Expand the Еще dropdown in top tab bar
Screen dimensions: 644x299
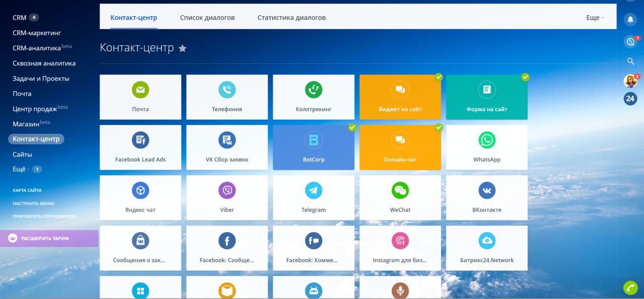pyautogui.click(x=594, y=18)
